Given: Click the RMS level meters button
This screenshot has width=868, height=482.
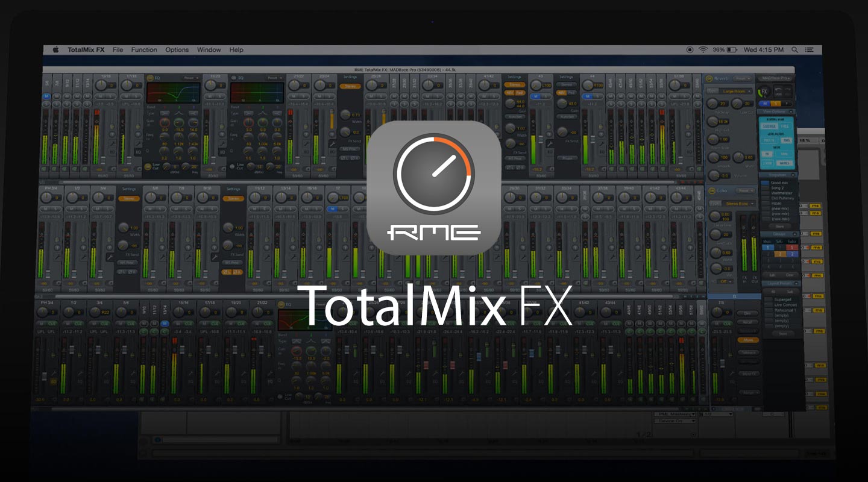Looking at the screenshot, I should point(787,140).
